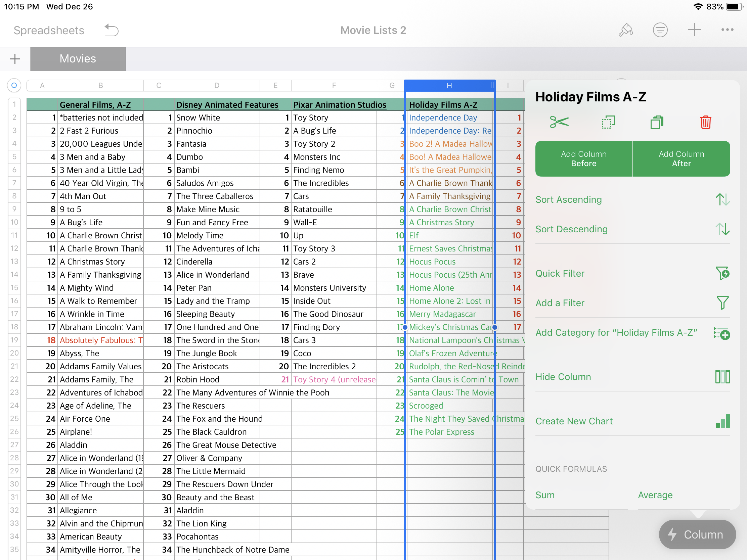Tap the Create New Chart bar icon
This screenshot has height=560, width=747.
[723, 421]
